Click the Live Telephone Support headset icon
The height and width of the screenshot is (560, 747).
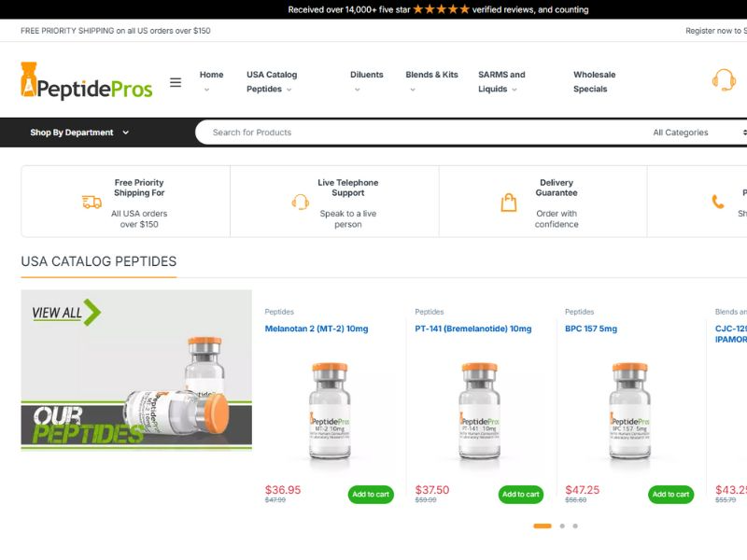click(300, 203)
